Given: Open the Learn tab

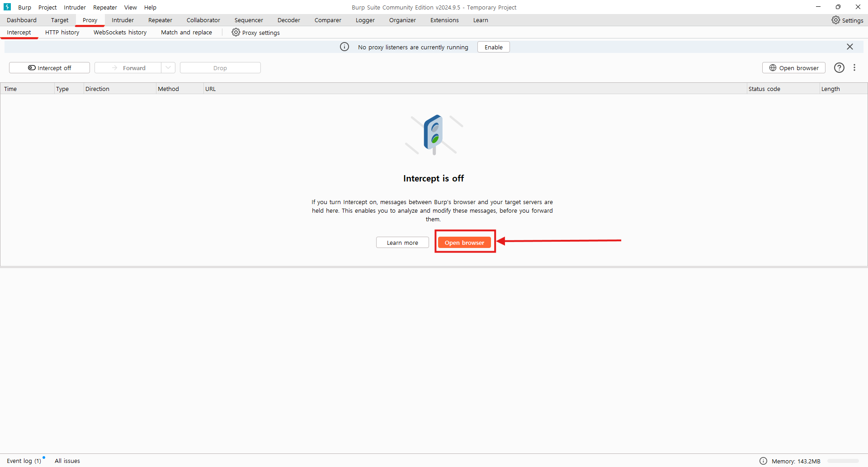Looking at the screenshot, I should [481, 20].
